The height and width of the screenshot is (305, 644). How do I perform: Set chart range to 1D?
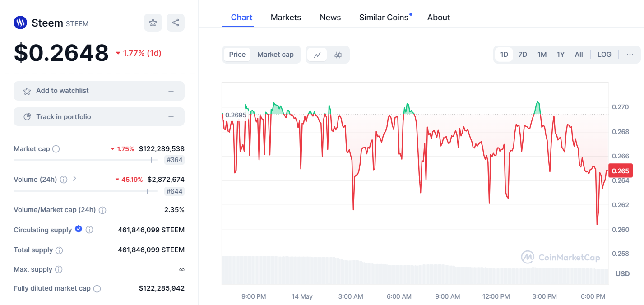504,55
